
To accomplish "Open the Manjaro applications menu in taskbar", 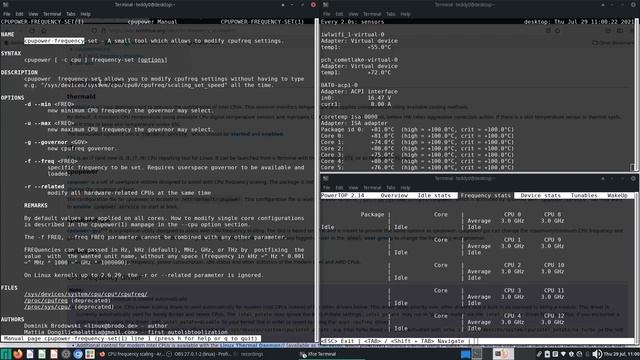I will pos(6,354).
